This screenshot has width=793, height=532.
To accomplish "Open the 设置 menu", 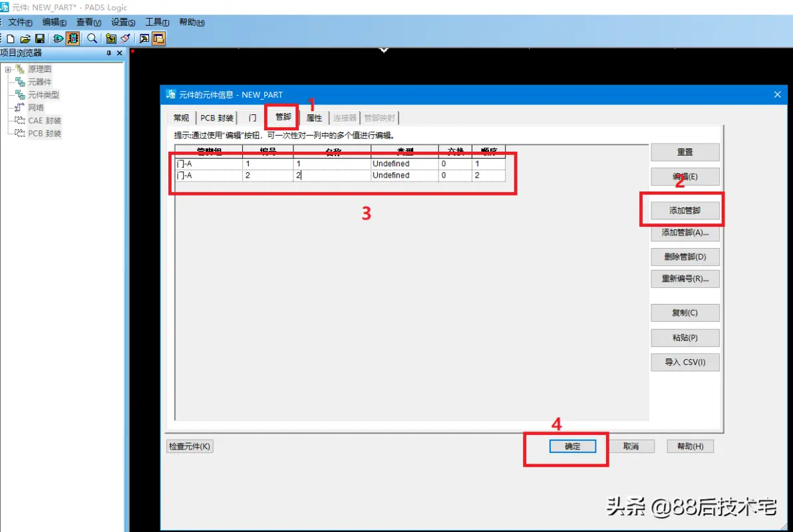I will 123,22.
